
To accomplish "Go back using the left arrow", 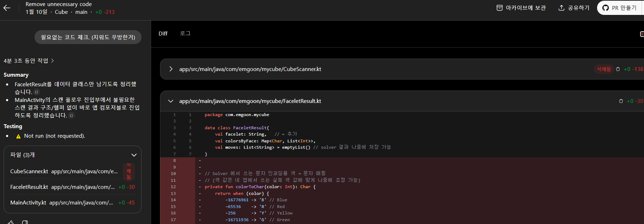I will [x=7, y=8].
